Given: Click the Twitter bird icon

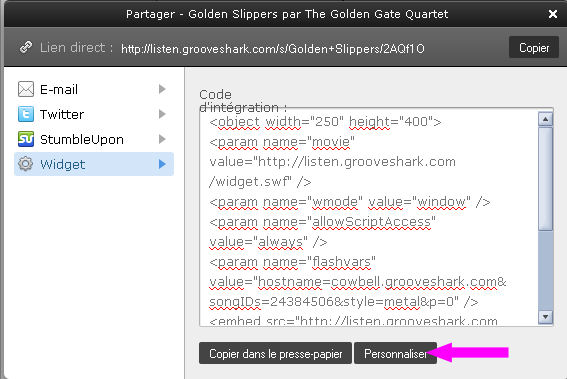Looking at the screenshot, I should coord(26,114).
